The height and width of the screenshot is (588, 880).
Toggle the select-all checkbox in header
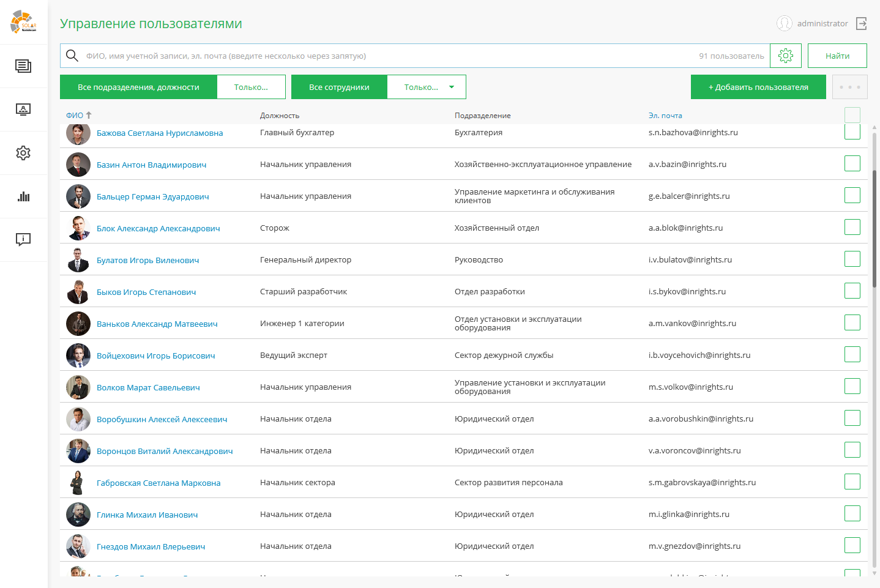coord(852,115)
